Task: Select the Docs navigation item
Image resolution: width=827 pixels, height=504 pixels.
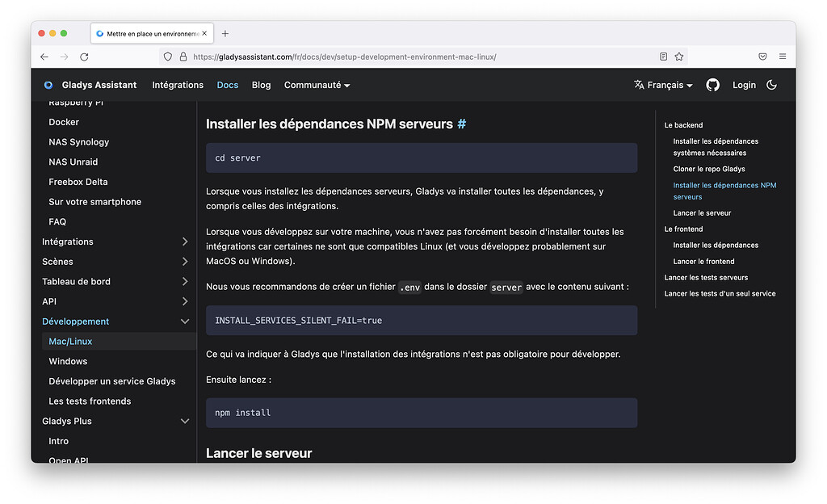Action: 227,85
